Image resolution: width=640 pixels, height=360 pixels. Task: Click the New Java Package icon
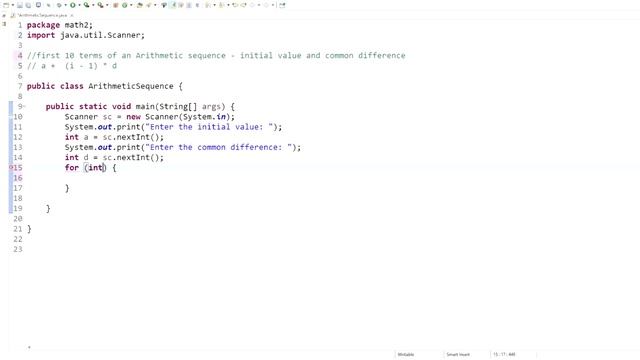coord(116,5)
